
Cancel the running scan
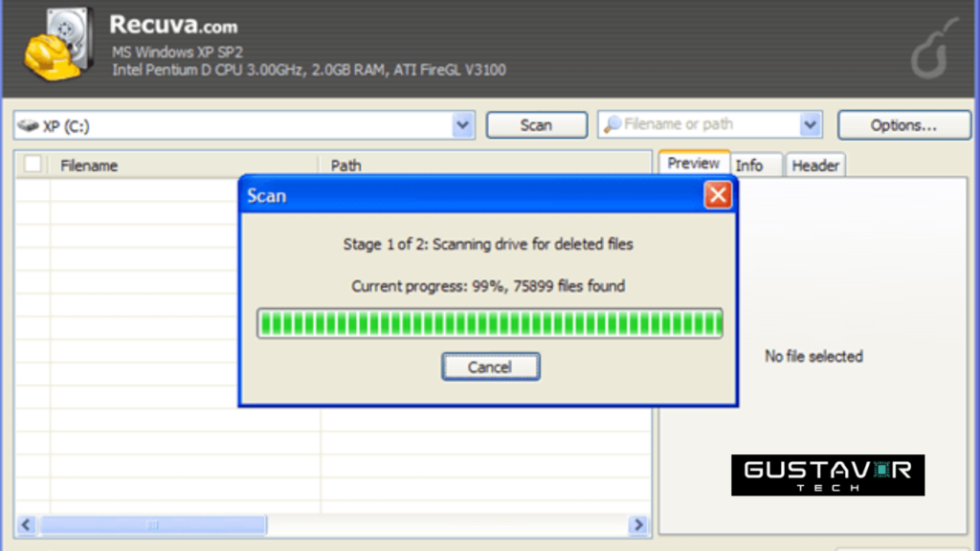click(491, 366)
